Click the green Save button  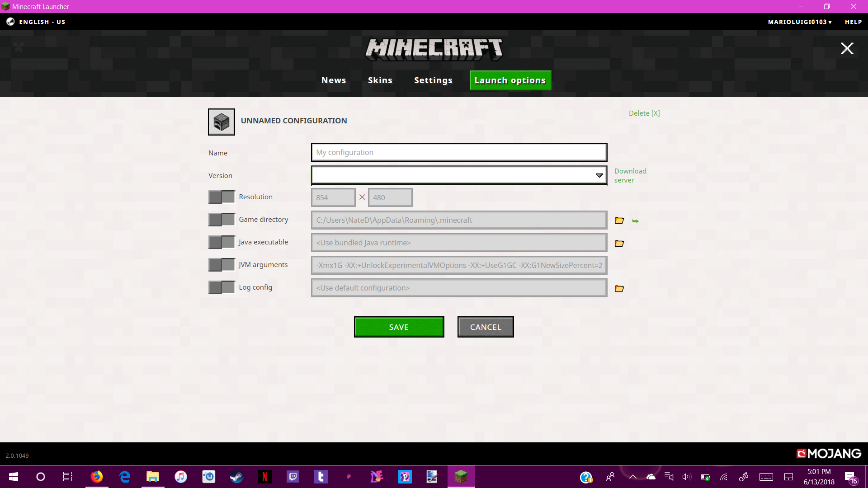pyautogui.click(x=399, y=327)
